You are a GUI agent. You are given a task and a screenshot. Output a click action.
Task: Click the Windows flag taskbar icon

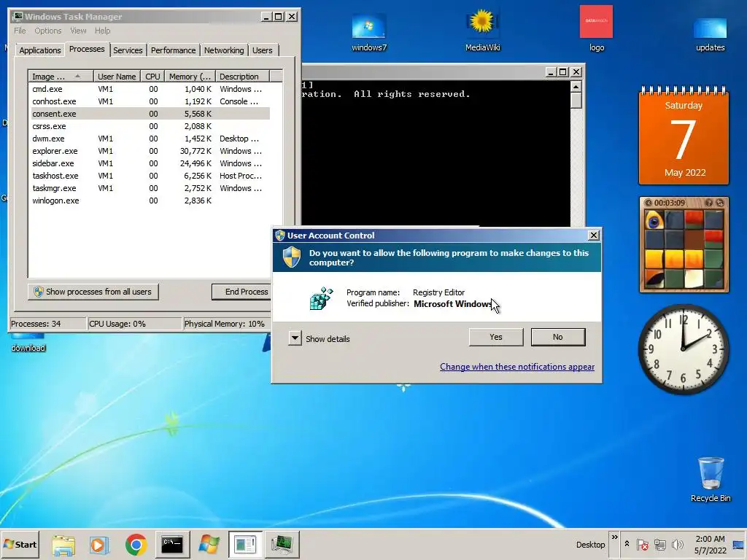(209, 545)
